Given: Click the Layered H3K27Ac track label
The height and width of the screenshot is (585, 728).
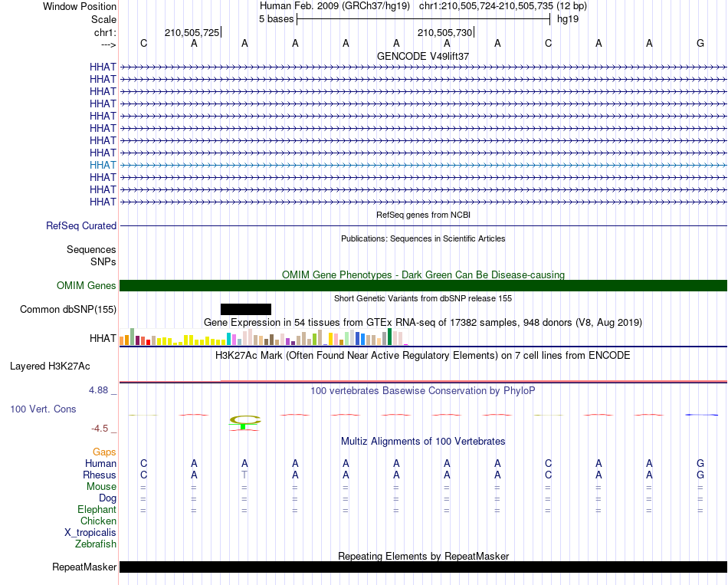Looking at the screenshot, I should pos(50,366).
